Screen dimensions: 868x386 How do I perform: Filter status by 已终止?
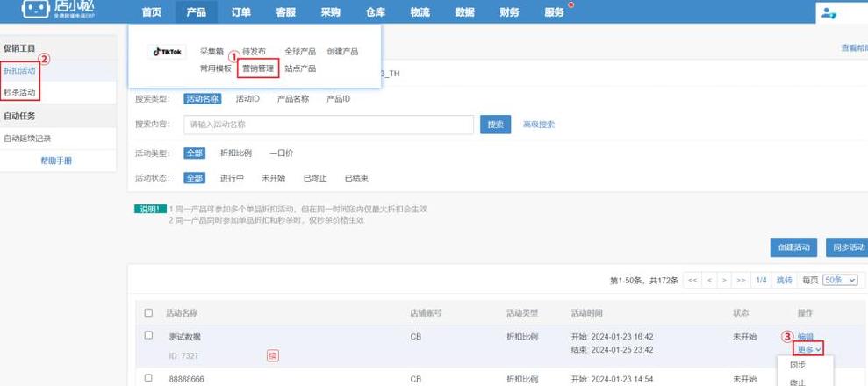coord(315,178)
